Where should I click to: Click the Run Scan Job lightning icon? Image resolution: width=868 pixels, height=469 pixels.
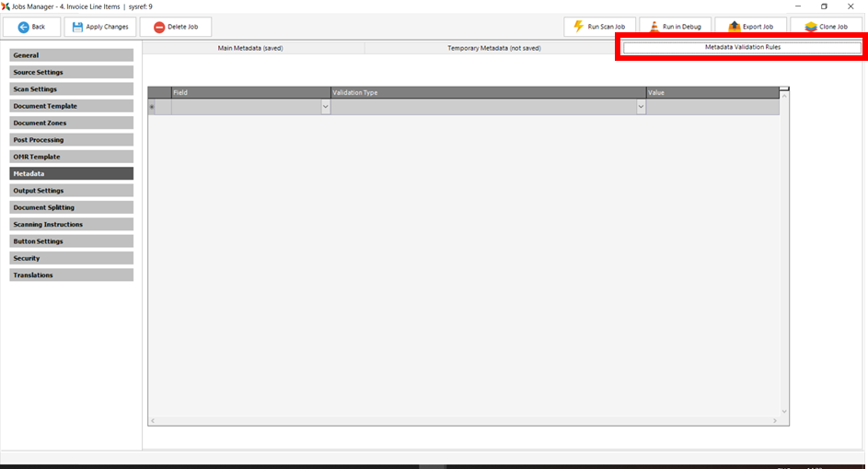click(x=578, y=27)
